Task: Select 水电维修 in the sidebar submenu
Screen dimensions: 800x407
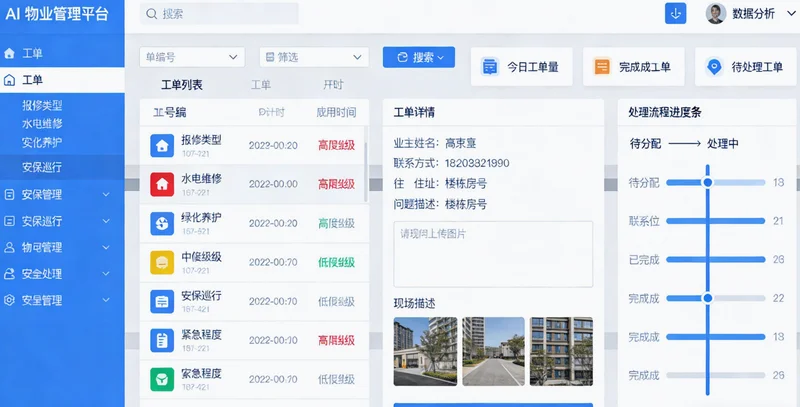Action: [42, 124]
